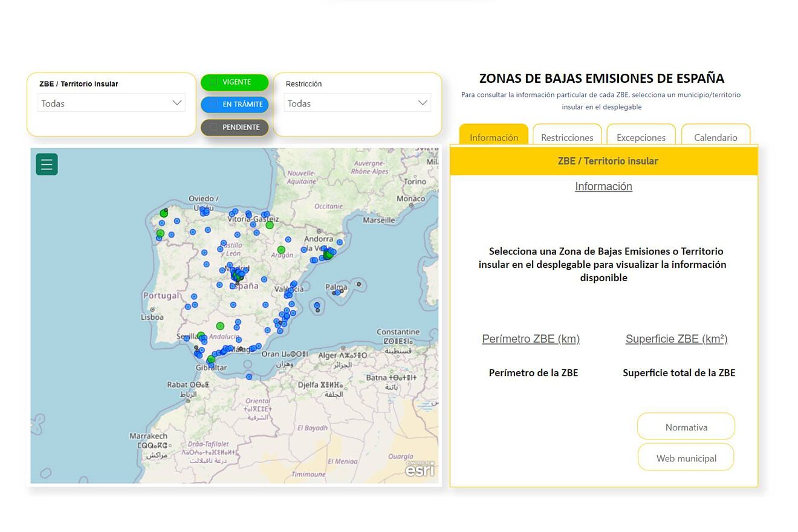Select the green marker in Galicia
Viewport: 798px width, 532px height.
point(163,213)
